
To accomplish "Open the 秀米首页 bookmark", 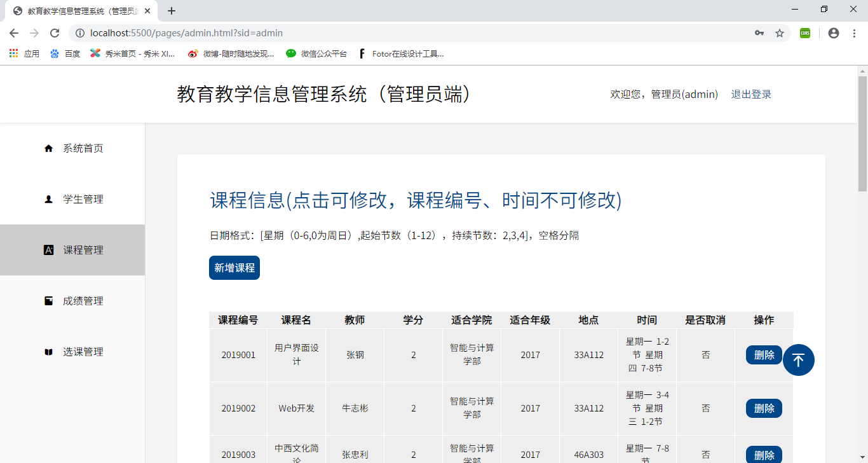I will click(x=133, y=54).
